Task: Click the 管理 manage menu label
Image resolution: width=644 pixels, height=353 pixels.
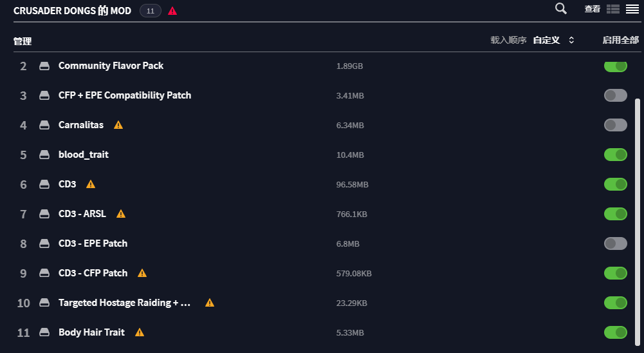Action: (x=23, y=41)
